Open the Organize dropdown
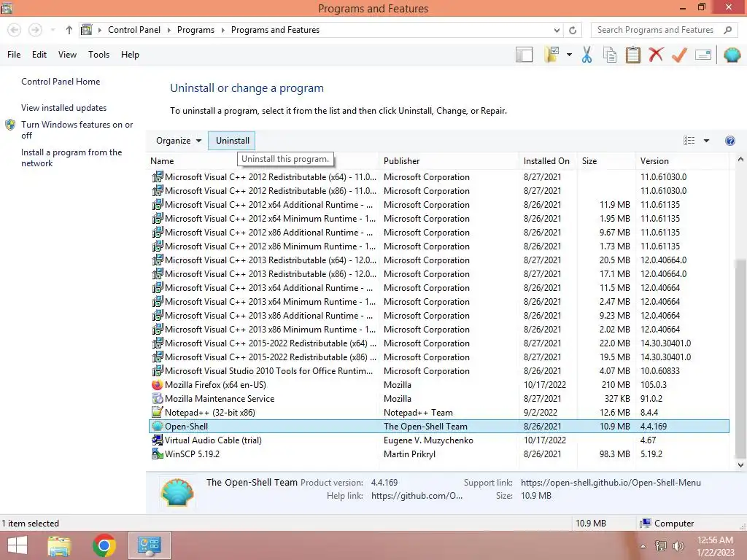747x560 pixels. (x=179, y=141)
